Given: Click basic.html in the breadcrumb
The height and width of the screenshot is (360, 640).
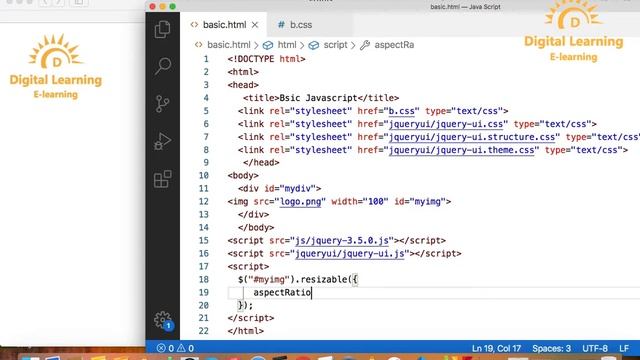Looking at the screenshot, I should (229, 45).
